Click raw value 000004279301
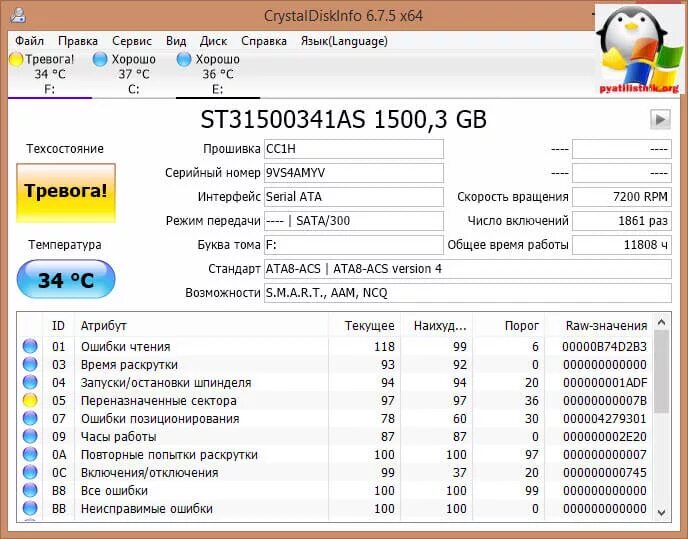The image size is (688, 539). (x=605, y=419)
